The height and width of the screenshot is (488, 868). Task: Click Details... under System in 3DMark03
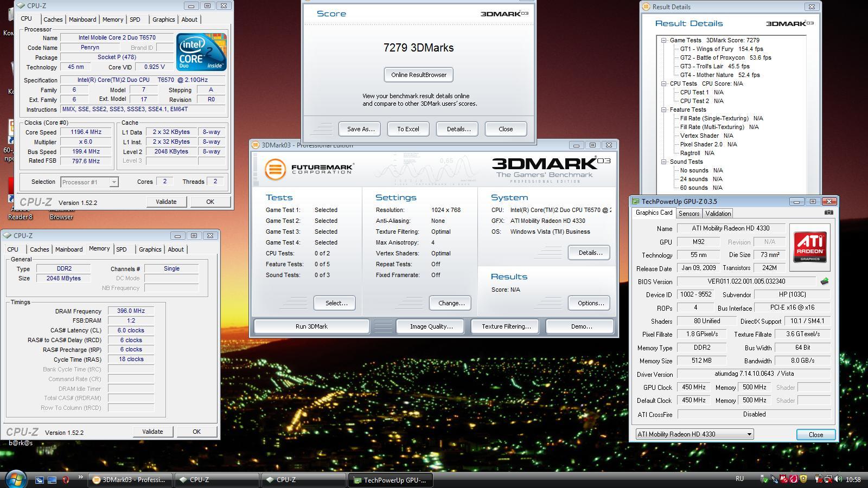pos(590,253)
